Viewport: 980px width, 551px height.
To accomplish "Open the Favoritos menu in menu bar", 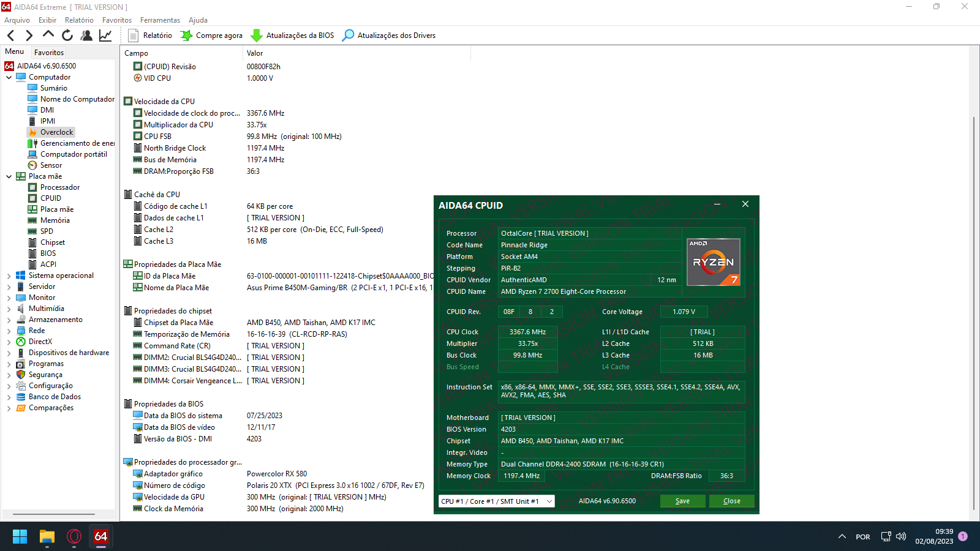I will (x=117, y=20).
